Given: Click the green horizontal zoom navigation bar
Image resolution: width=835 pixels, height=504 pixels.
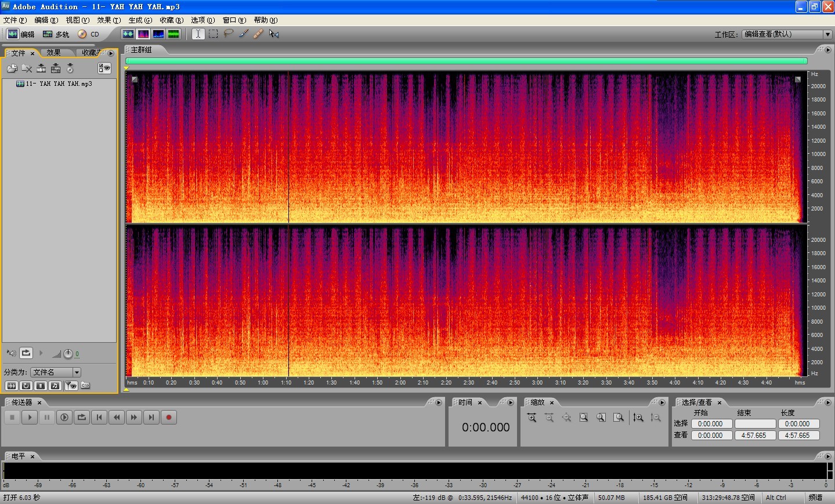Looking at the screenshot, I should pyautogui.click(x=467, y=61).
